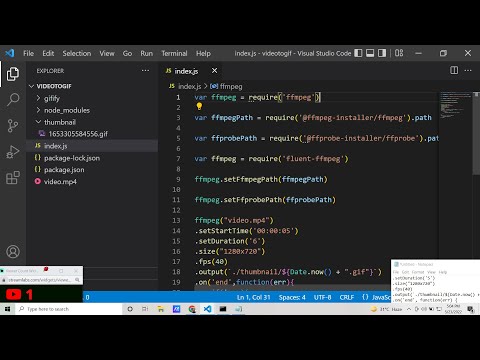The image size is (480, 360).
Task: Open the Accounts icon in activity bar
Action: click(x=13, y=252)
